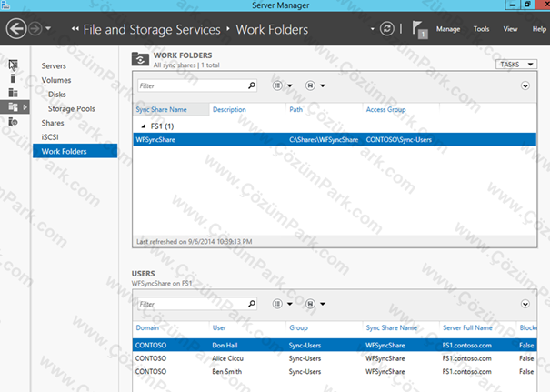Sort users by User column
550x392 pixels.
click(x=219, y=327)
